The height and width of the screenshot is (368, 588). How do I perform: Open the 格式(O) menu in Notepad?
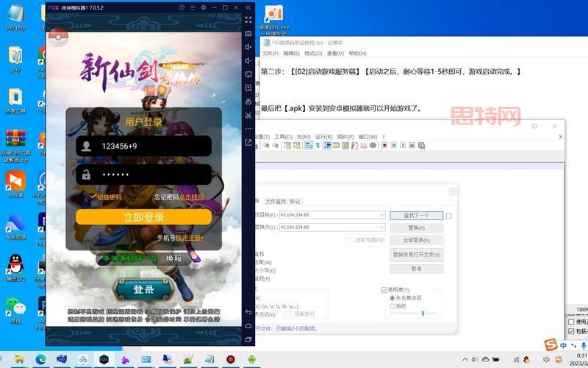tap(313, 53)
